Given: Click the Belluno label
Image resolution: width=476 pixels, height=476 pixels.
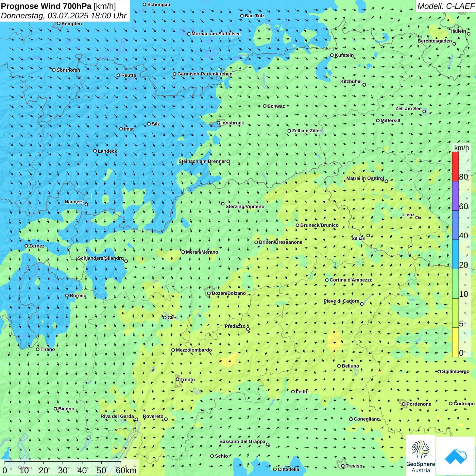Looking at the screenshot, I should [x=351, y=366].
